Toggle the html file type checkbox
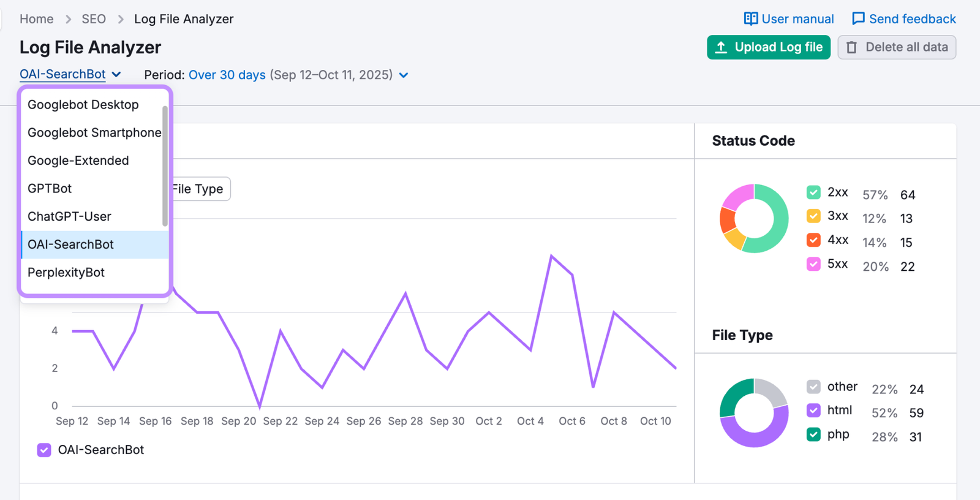 (x=813, y=411)
